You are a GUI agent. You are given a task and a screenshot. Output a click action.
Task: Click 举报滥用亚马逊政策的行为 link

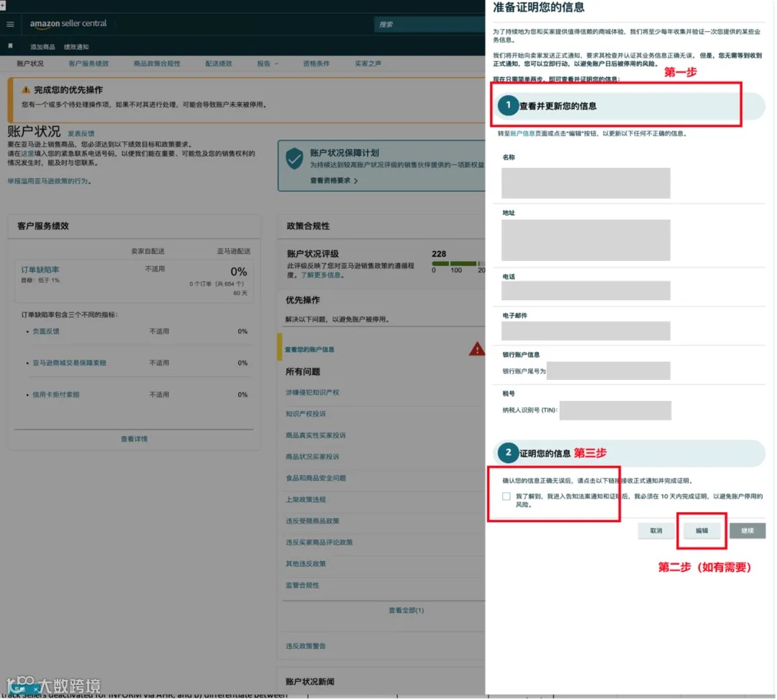(47, 181)
